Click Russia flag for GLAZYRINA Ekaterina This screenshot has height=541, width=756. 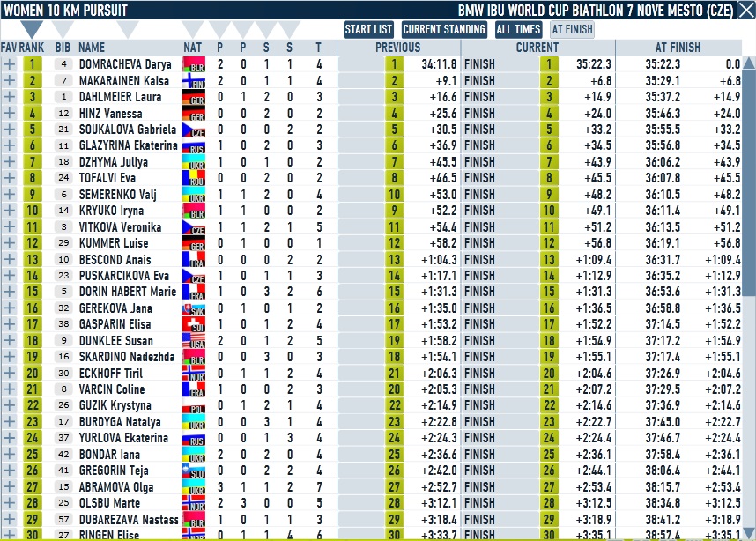coord(193,145)
